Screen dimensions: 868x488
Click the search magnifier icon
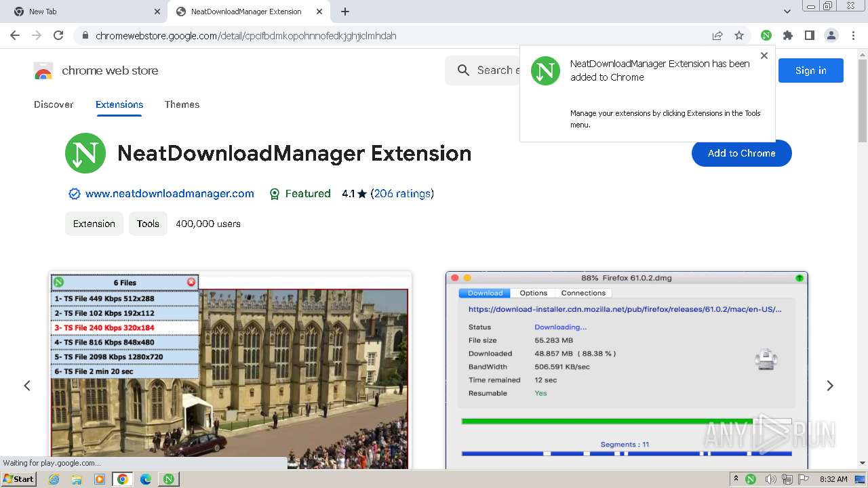click(464, 70)
